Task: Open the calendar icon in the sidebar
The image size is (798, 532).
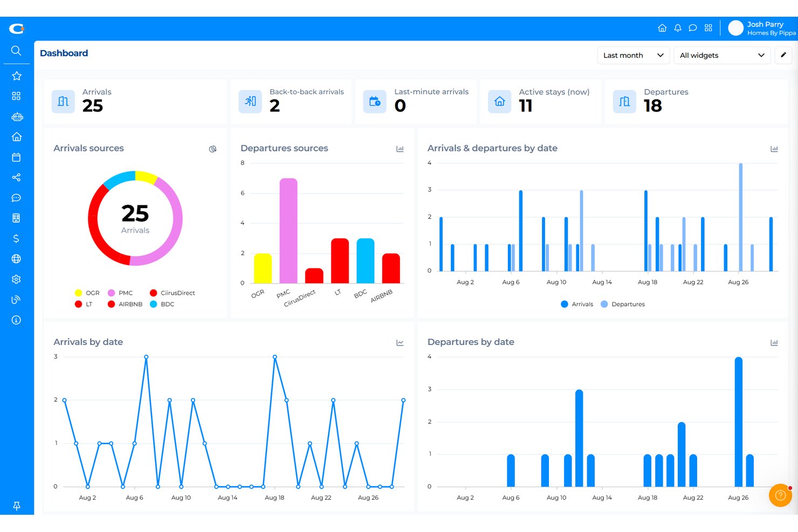Action: pyautogui.click(x=16, y=157)
